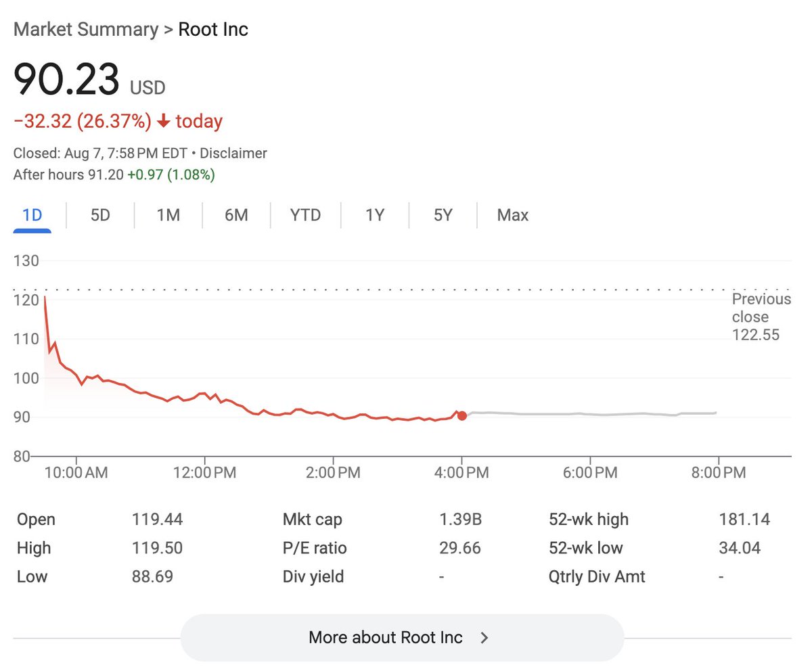Click the Mkt cap value 1.39B
This screenshot has height=667, width=812.
(x=460, y=520)
